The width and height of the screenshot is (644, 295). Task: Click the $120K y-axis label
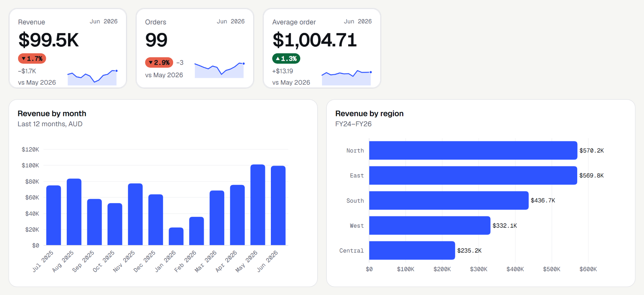coord(31,150)
